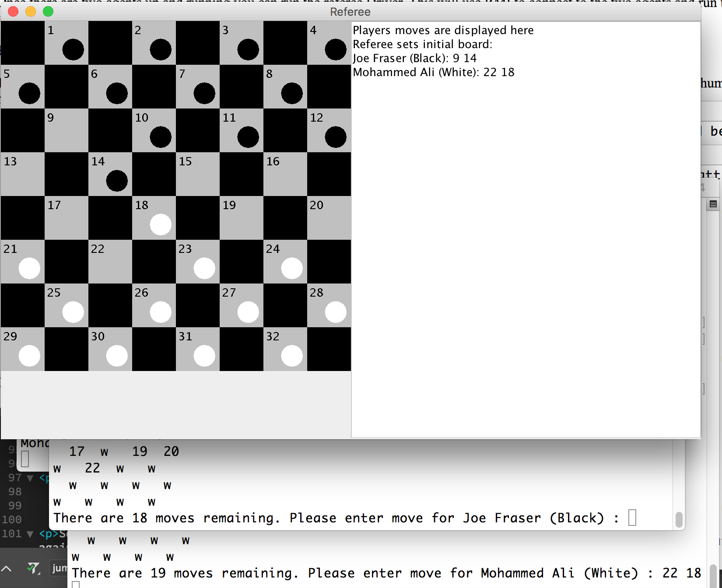Select the white checker on square 29
The width and height of the screenshot is (722, 588).
[x=29, y=356]
